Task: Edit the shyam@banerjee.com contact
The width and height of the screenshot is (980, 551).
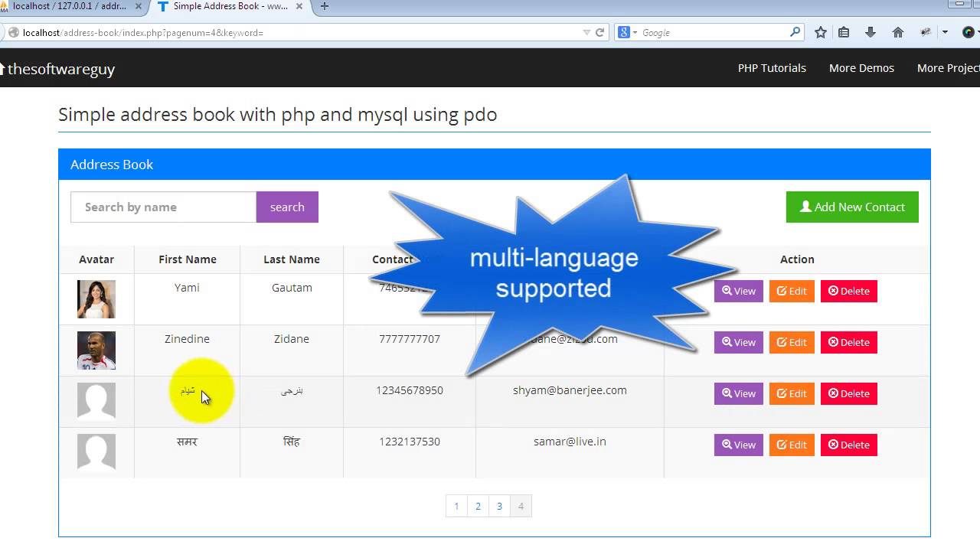Action: tap(792, 393)
